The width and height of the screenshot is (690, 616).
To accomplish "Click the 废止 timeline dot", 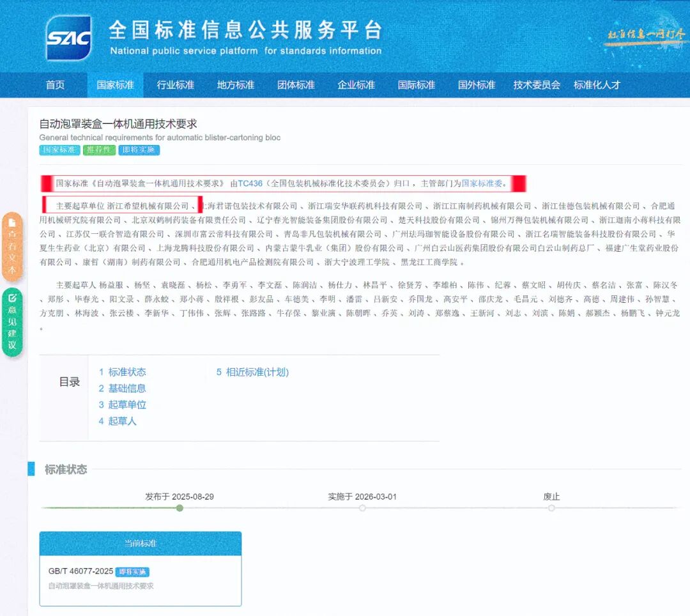I will click(551, 508).
